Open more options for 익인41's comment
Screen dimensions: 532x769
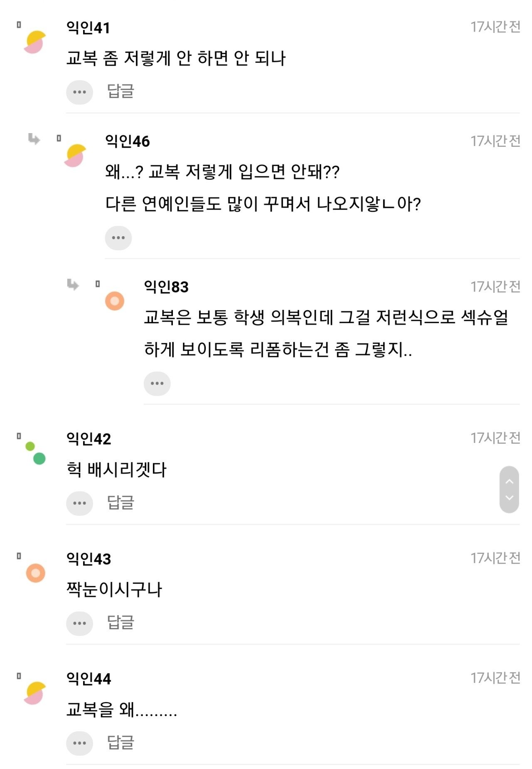click(79, 92)
